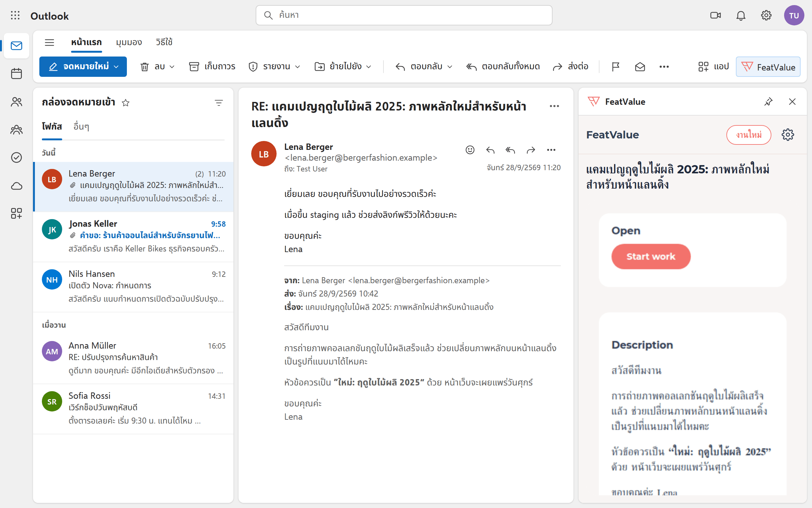Click the งานใหม่ button in FeatValue
812x508 pixels.
[749, 135]
